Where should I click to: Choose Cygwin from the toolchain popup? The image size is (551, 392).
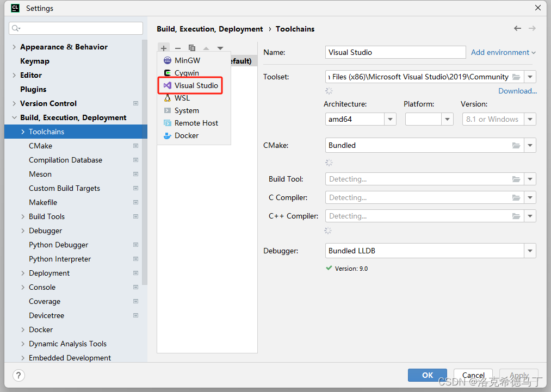(194, 73)
